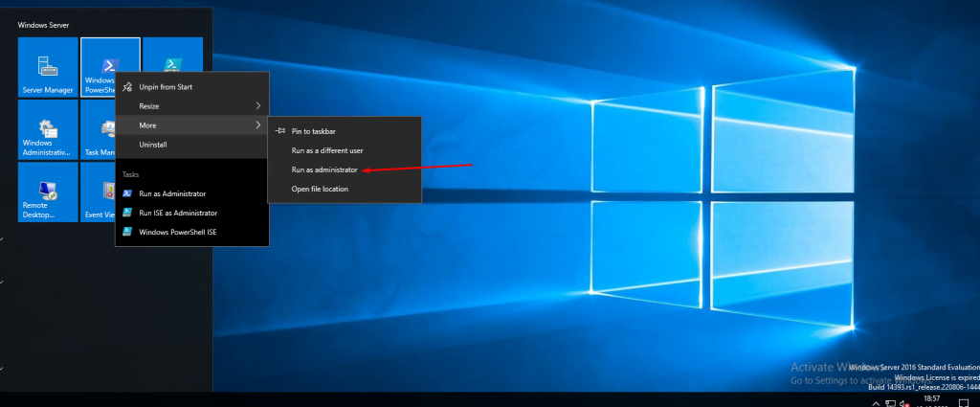Choose Uninstall from the context menu

[191, 145]
